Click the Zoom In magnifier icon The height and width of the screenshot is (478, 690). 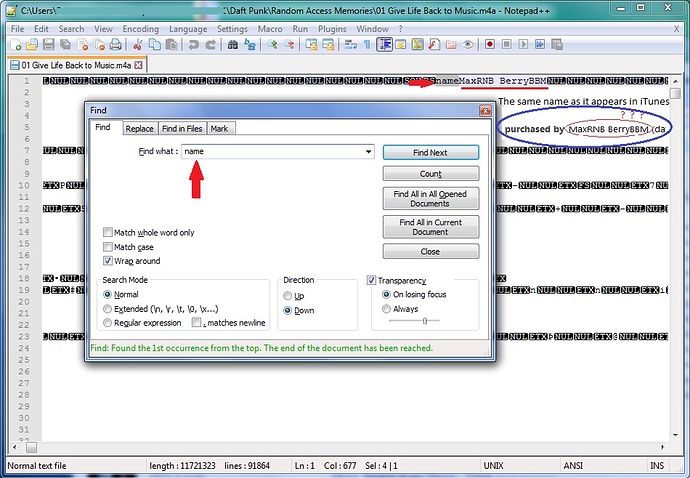(x=272, y=44)
